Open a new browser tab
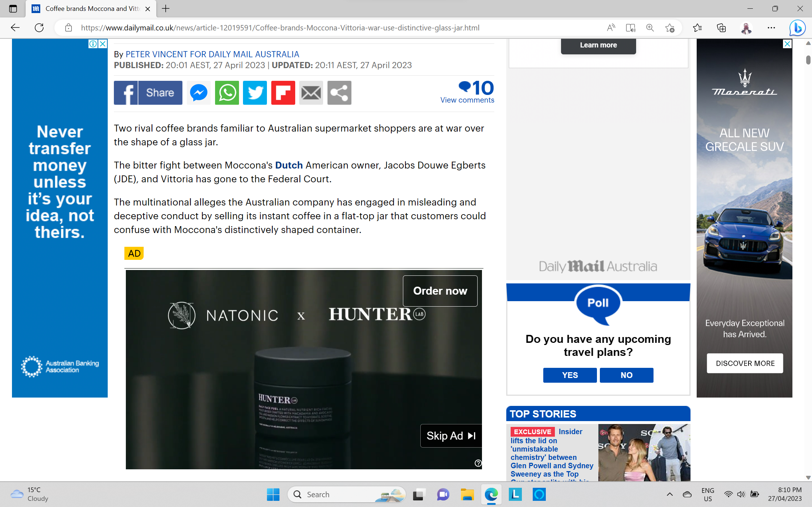 click(166, 9)
